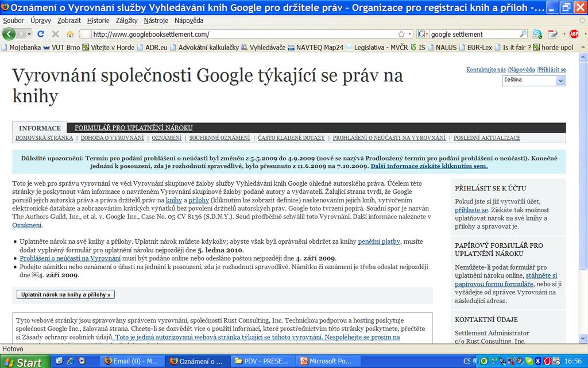Launch Internet Explorer from quick launch
This screenshot has height=368, width=588.
[71, 361]
